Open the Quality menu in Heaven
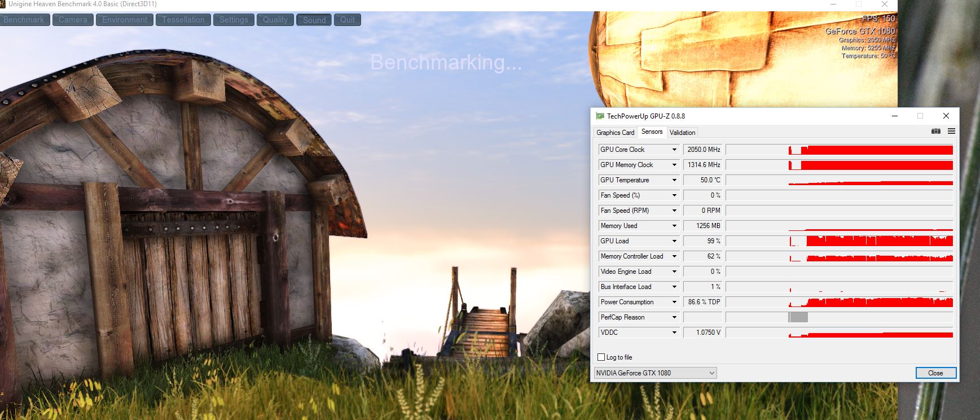The width and height of the screenshot is (980, 420). click(275, 20)
